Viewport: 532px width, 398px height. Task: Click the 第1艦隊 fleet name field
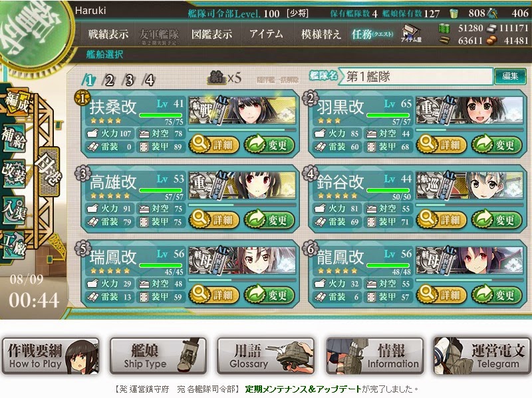click(x=416, y=76)
